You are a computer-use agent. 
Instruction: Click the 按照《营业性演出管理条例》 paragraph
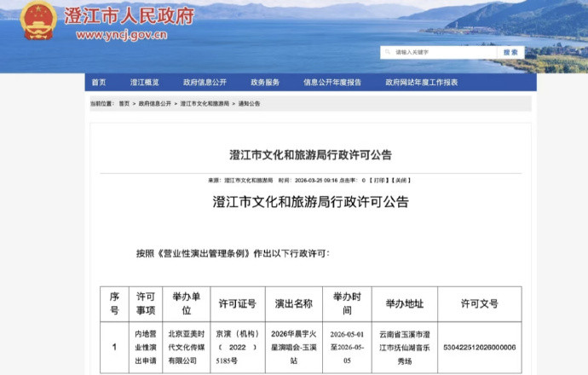[x=233, y=253]
